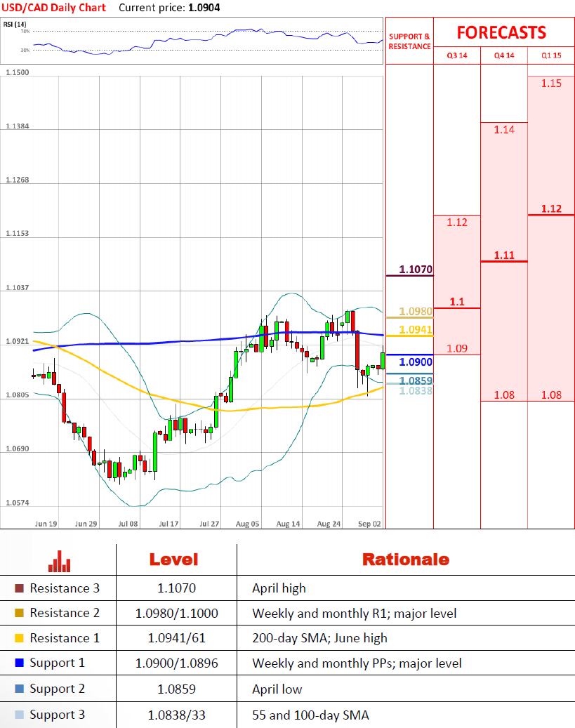
Task: Click the 1.08 forecast value in Q1 15
Action: pyautogui.click(x=551, y=395)
